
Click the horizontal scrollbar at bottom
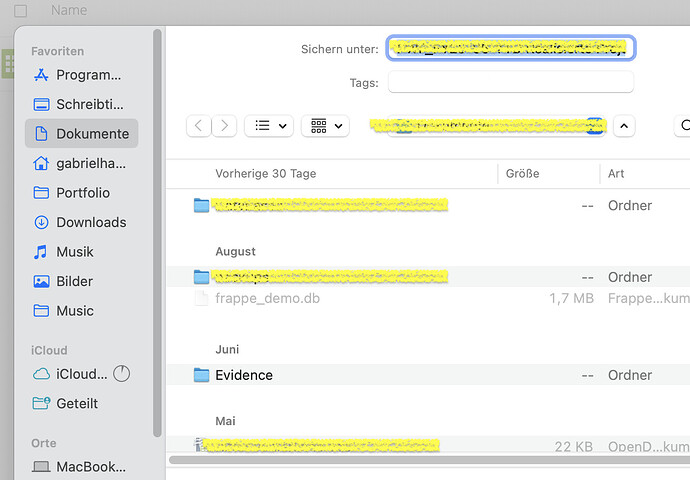tap(420, 461)
